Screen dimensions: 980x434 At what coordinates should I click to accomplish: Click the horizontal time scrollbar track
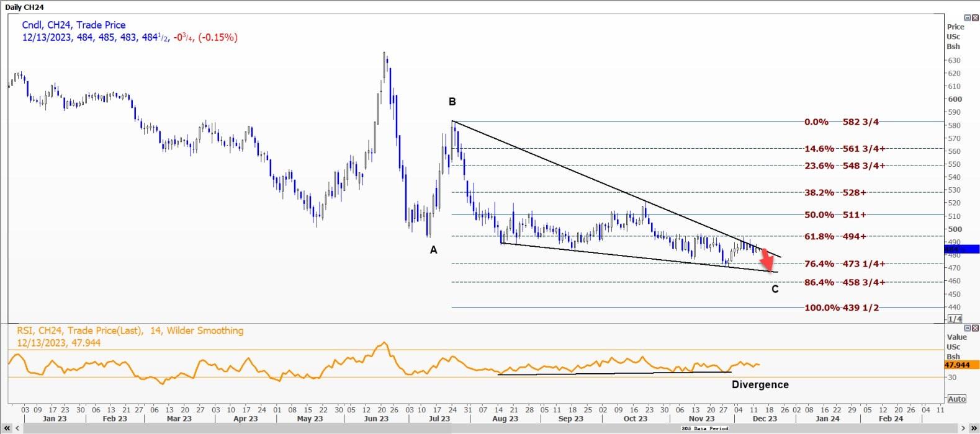click(x=484, y=428)
